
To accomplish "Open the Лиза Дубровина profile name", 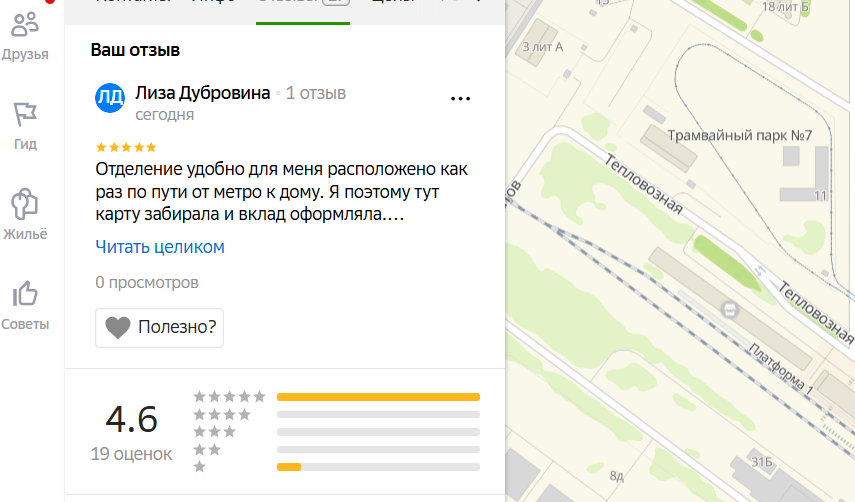I will click(x=203, y=93).
